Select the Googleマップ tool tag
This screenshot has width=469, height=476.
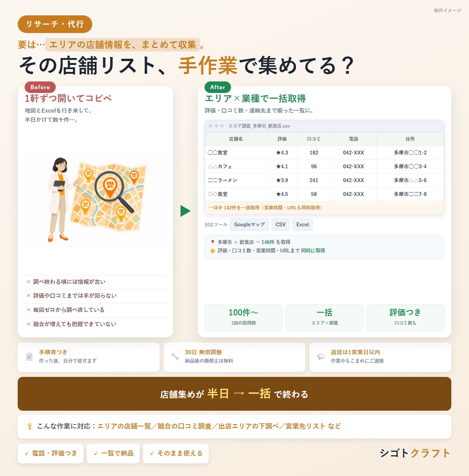249,225
